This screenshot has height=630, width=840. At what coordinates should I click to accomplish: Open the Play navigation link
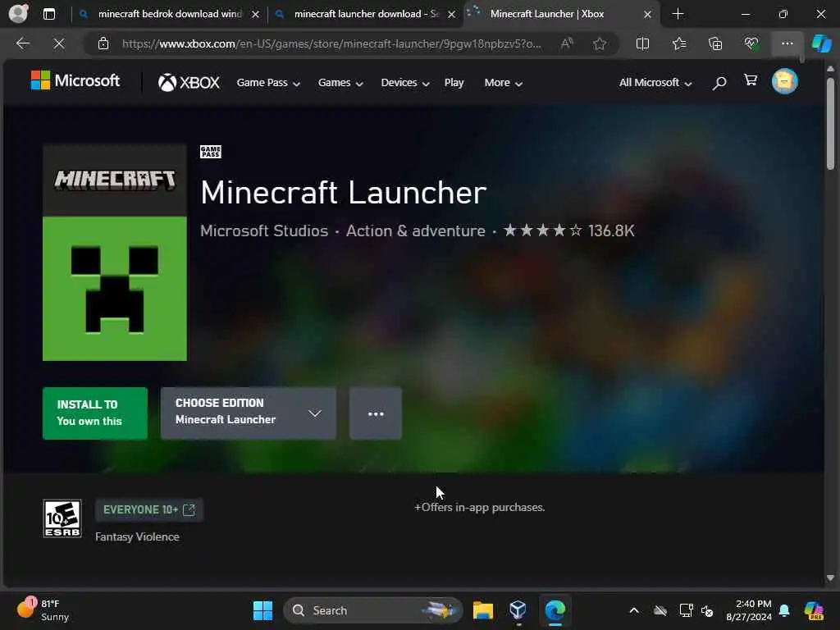click(454, 83)
